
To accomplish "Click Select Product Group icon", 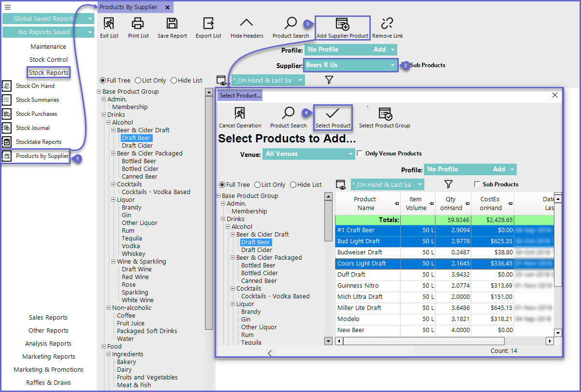I will 385,113.
